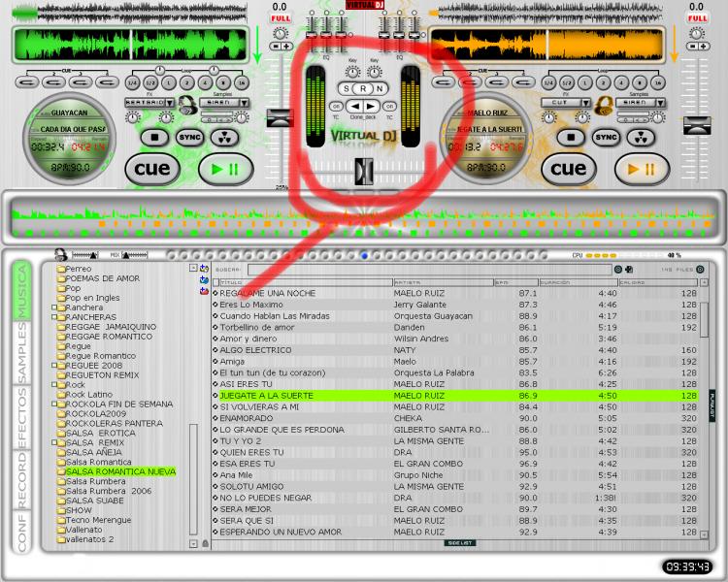
Task: Open the right deck CUT effect dropdown
Action: (586, 103)
